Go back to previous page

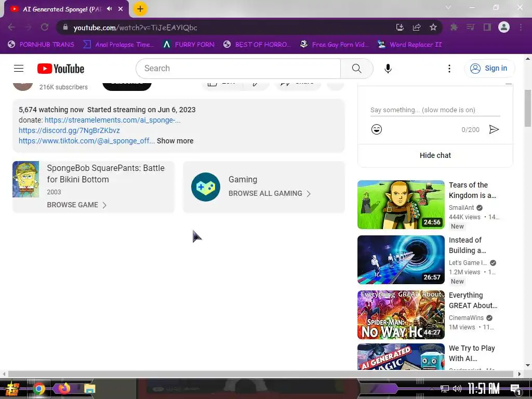click(x=11, y=27)
